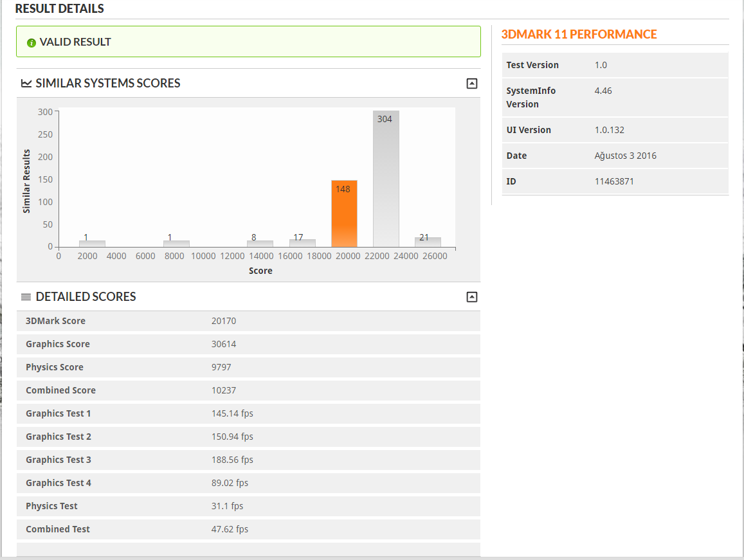Click the Score x-axis title
Screen dimensions: 744x560
point(260,271)
